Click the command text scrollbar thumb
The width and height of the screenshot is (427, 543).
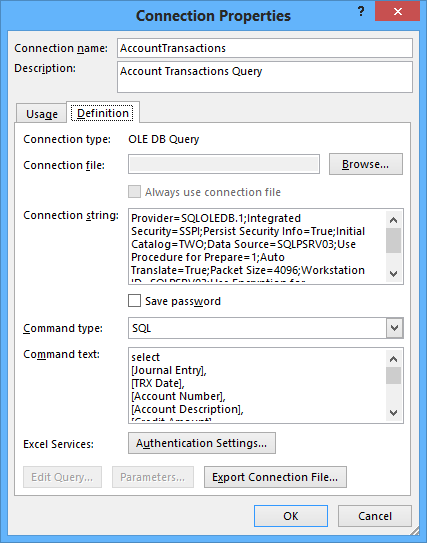click(x=393, y=375)
